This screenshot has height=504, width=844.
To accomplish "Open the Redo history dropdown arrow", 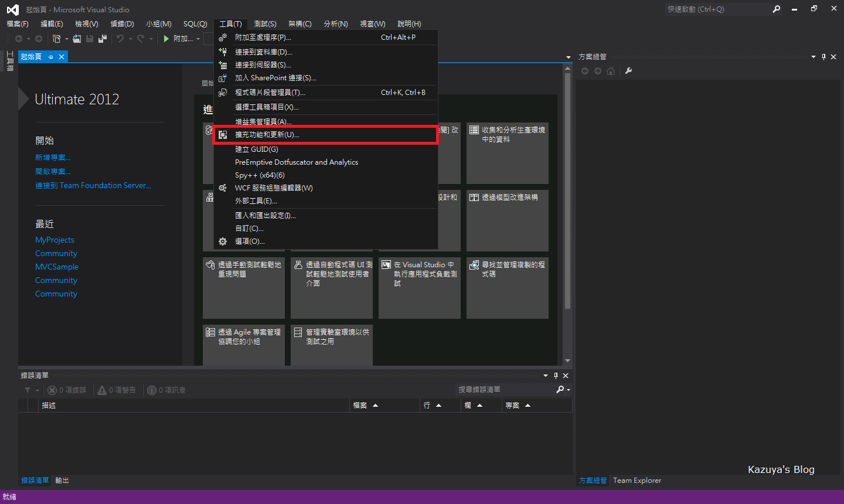I will coord(151,39).
